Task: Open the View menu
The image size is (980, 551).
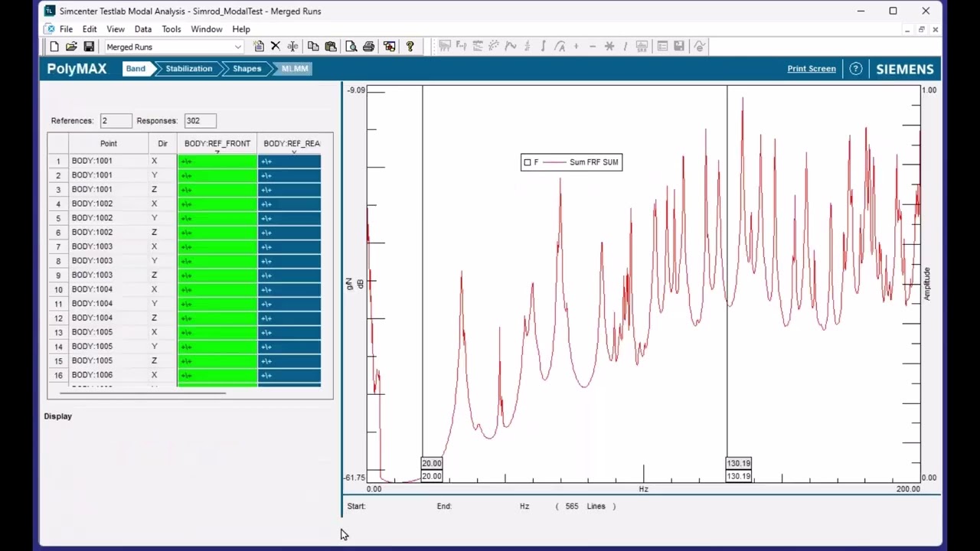Action: 116,29
